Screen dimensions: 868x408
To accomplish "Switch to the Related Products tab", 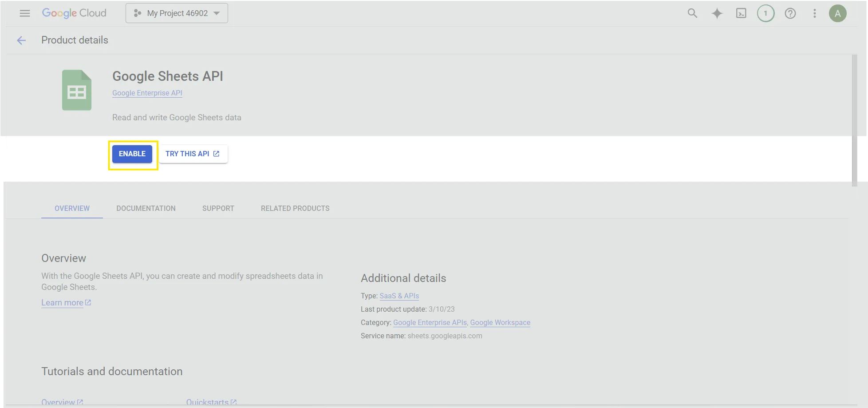I will [x=295, y=208].
